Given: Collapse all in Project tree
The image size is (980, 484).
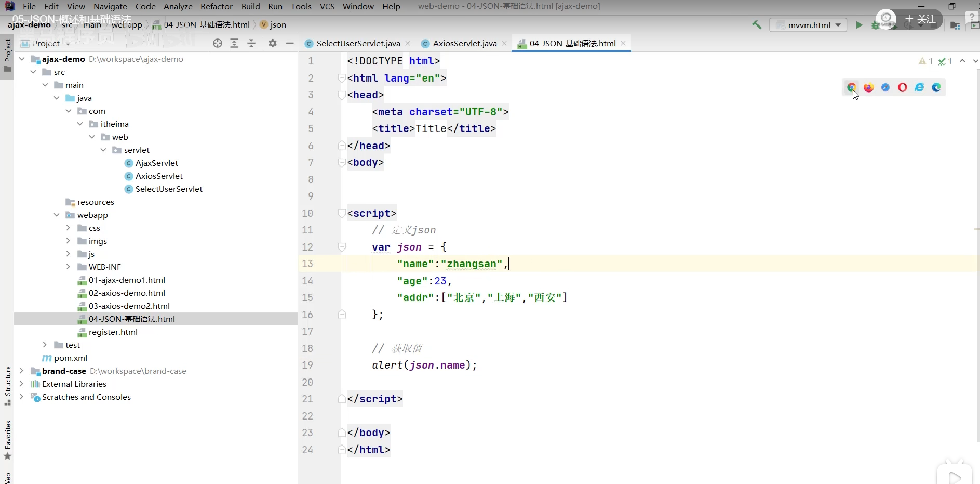Looking at the screenshot, I should pyautogui.click(x=251, y=44).
